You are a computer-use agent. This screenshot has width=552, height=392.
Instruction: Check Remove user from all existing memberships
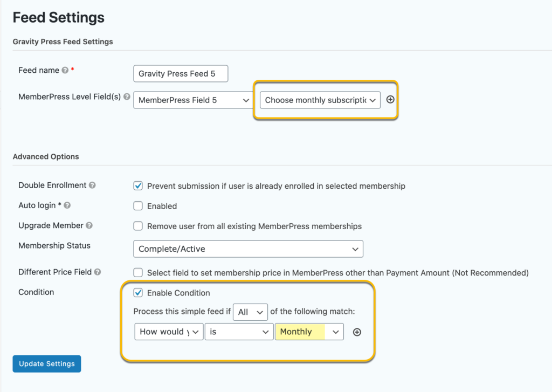tap(138, 226)
